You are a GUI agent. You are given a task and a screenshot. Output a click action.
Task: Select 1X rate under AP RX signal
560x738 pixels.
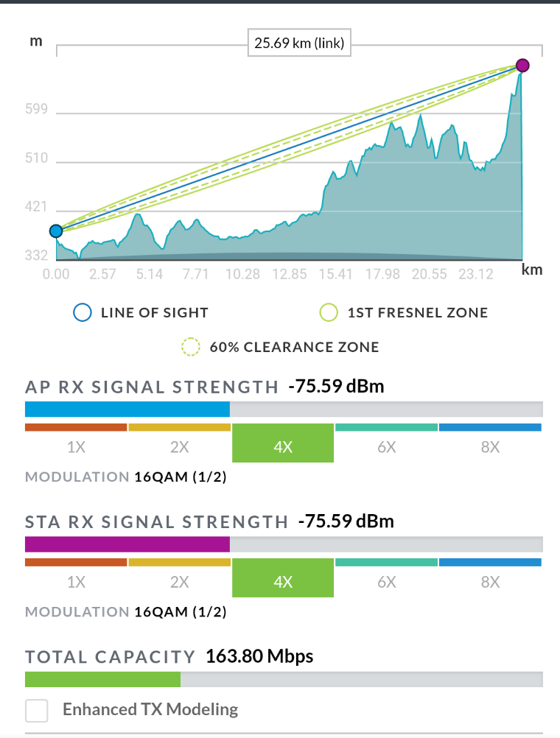(x=76, y=447)
